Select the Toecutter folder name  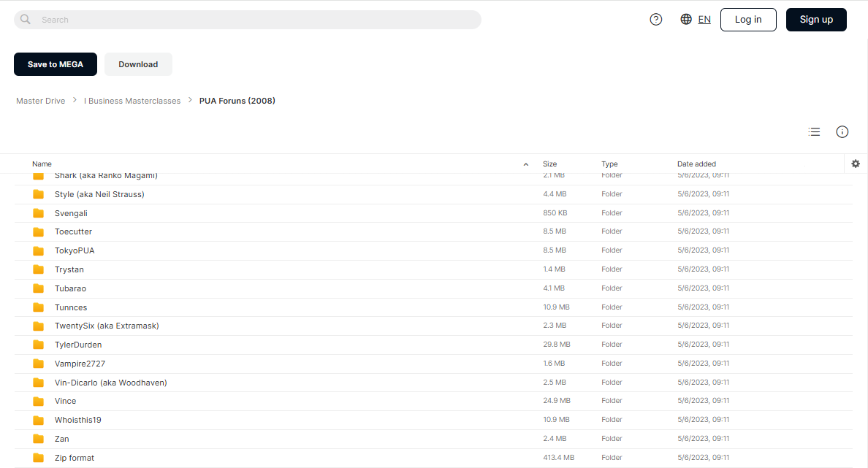pos(74,231)
